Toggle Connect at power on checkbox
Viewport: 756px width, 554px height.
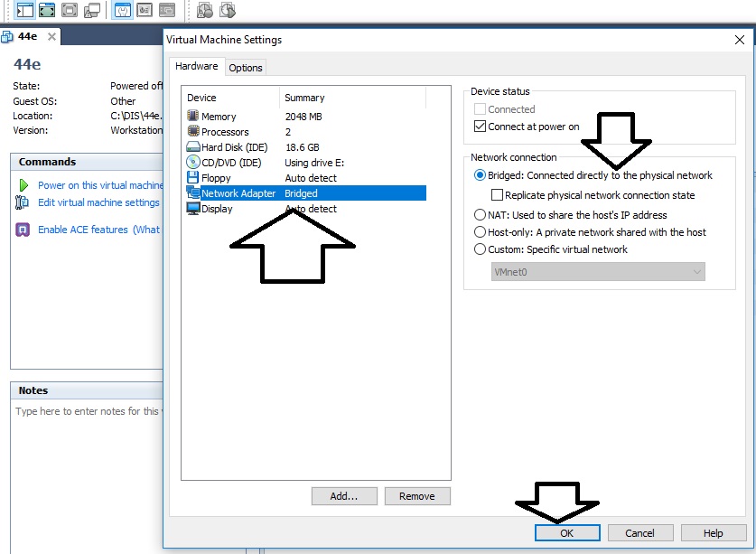click(480, 127)
